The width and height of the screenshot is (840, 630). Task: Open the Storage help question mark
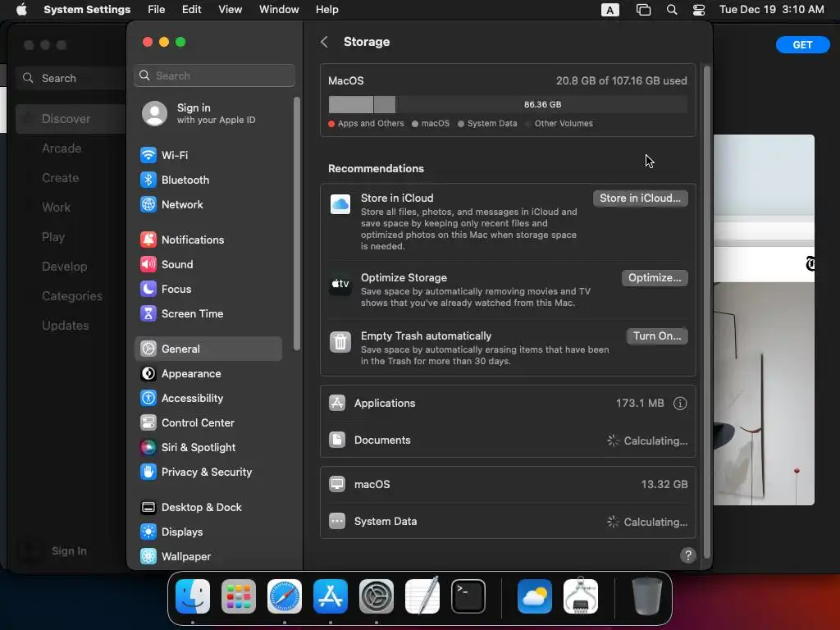click(x=688, y=555)
